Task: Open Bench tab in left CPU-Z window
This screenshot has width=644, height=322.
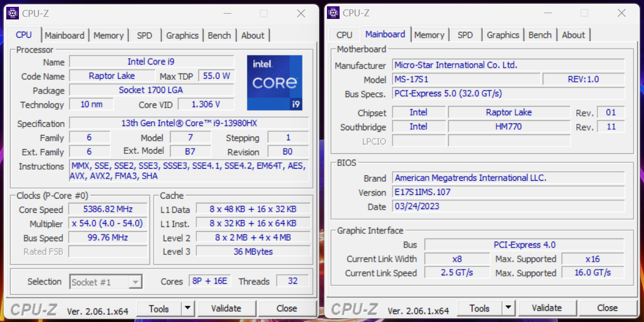Action: click(x=219, y=35)
